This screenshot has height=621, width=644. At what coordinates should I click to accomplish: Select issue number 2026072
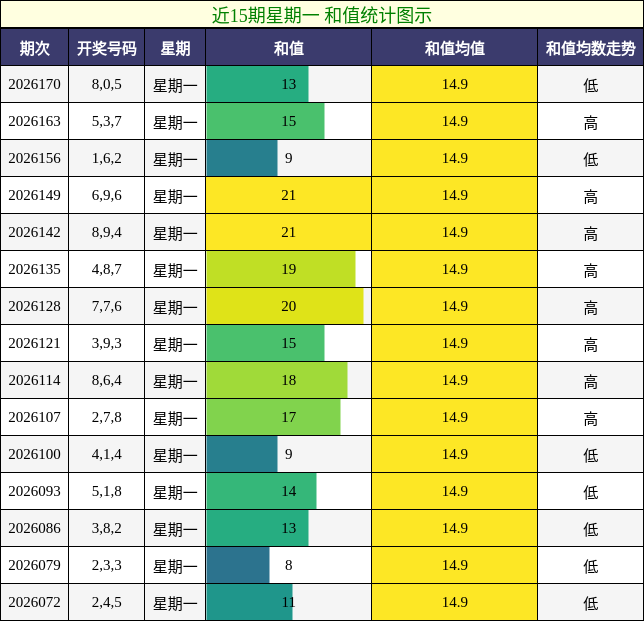pyautogui.click(x=34, y=602)
